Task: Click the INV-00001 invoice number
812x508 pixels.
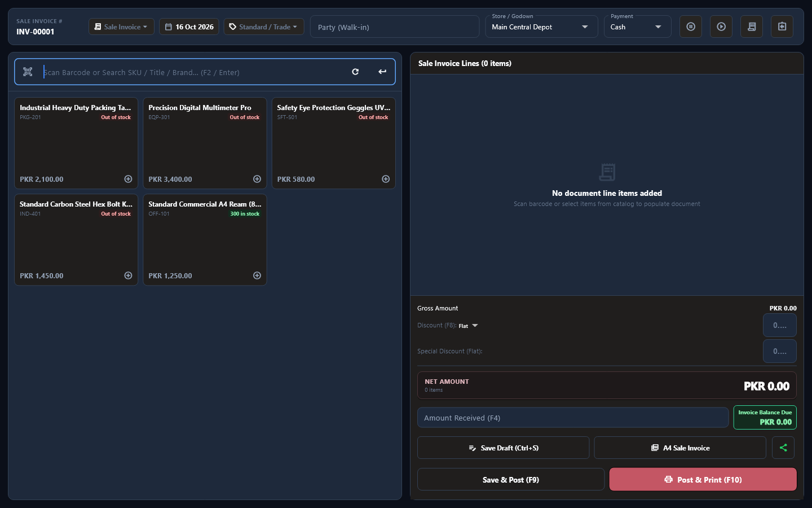Action: click(36, 32)
